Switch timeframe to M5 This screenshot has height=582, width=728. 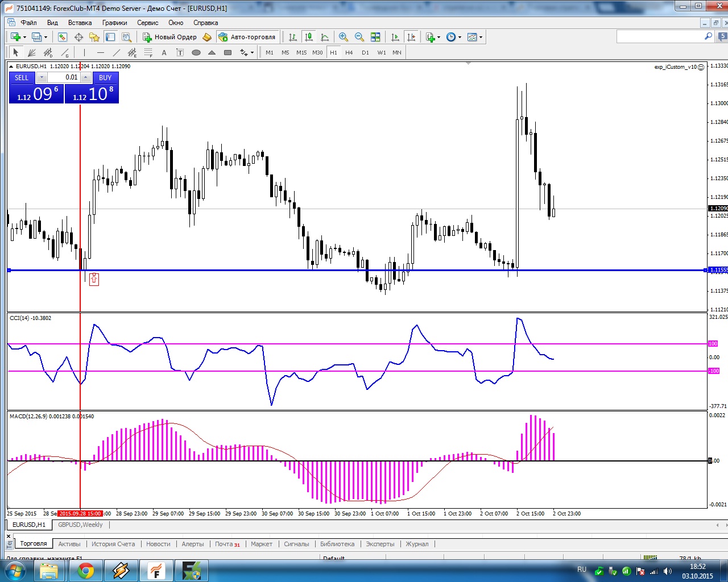point(286,52)
